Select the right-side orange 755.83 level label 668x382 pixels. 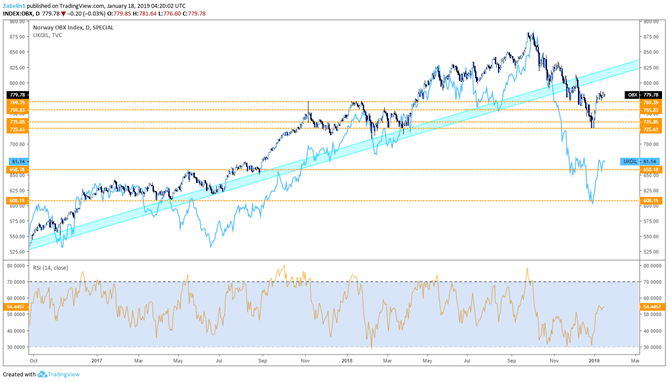click(x=651, y=110)
